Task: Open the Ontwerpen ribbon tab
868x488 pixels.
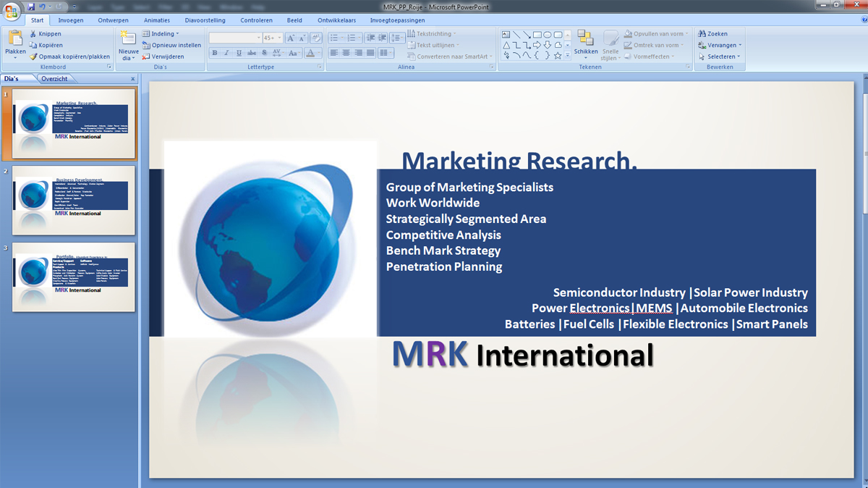Action: tap(114, 20)
